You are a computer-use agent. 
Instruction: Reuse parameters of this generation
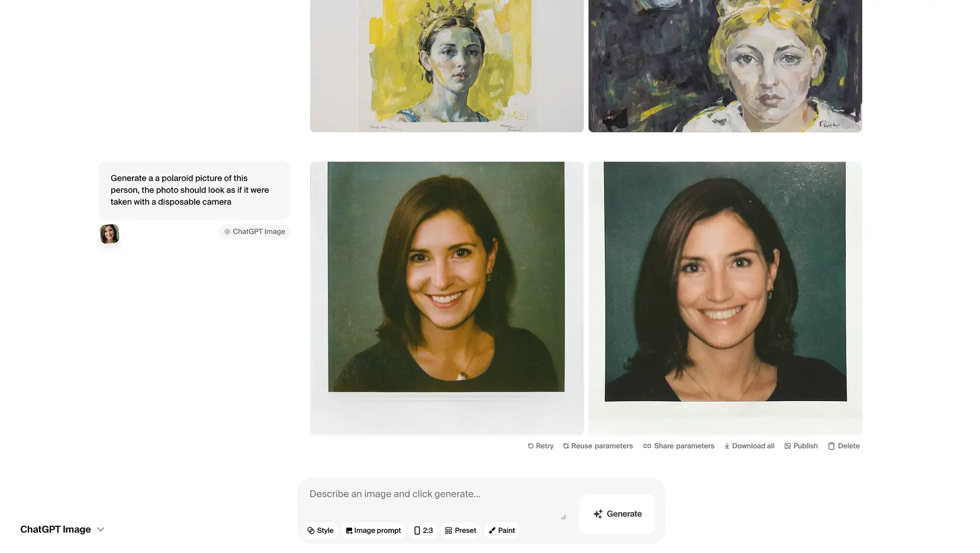598,446
